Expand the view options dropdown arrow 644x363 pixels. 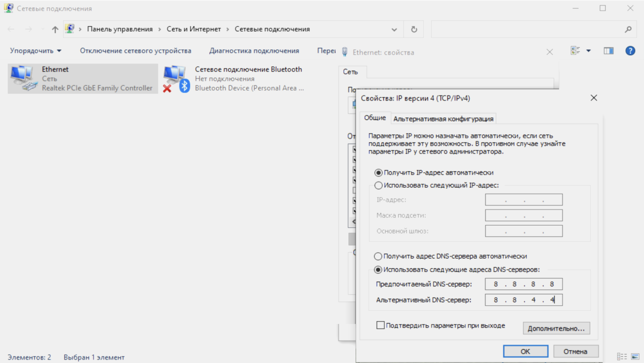pos(588,51)
